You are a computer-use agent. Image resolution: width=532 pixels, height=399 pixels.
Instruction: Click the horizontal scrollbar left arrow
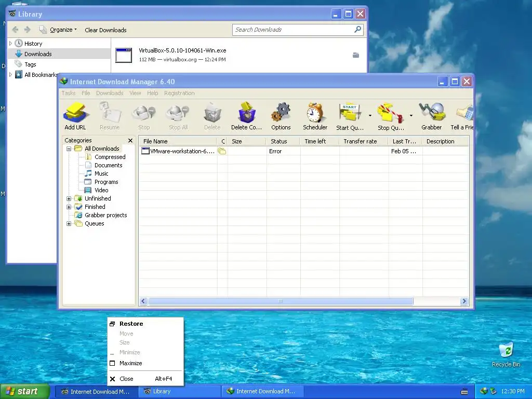pyautogui.click(x=143, y=301)
